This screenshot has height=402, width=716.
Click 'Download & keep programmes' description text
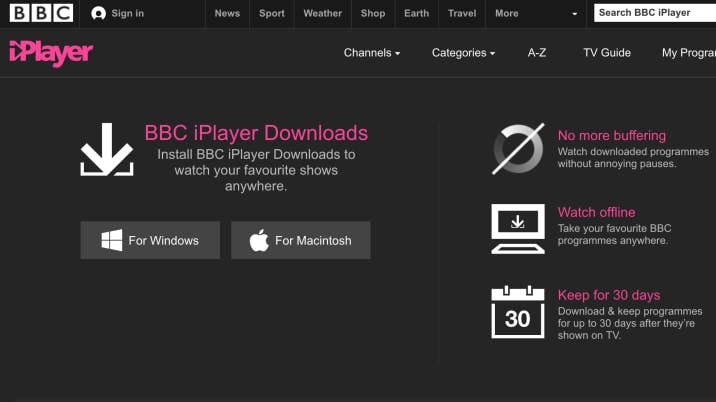click(x=630, y=323)
